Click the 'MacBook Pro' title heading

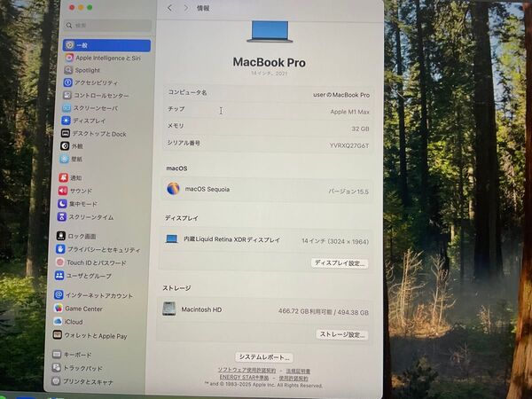point(270,62)
